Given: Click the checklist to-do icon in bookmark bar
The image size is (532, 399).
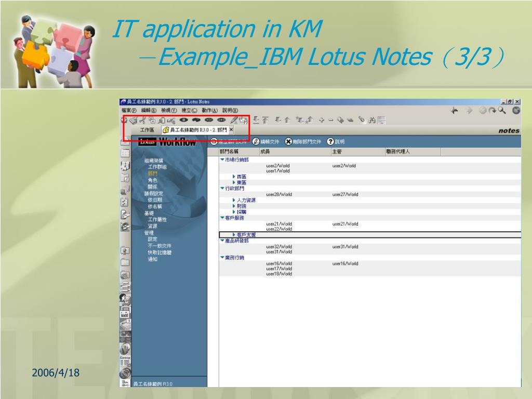Looking at the screenshot, I should coord(125,202).
